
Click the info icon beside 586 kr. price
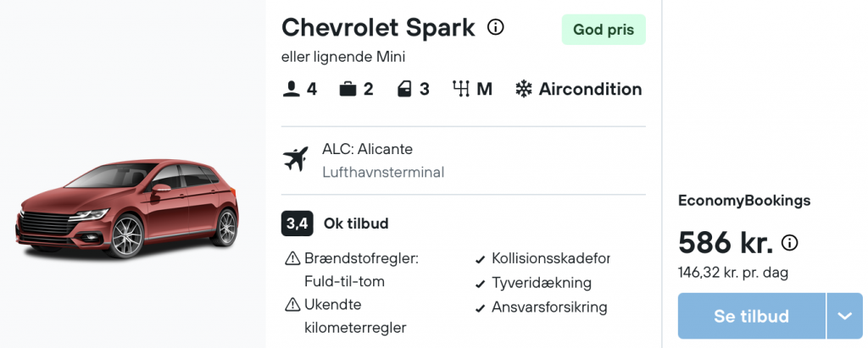(789, 242)
